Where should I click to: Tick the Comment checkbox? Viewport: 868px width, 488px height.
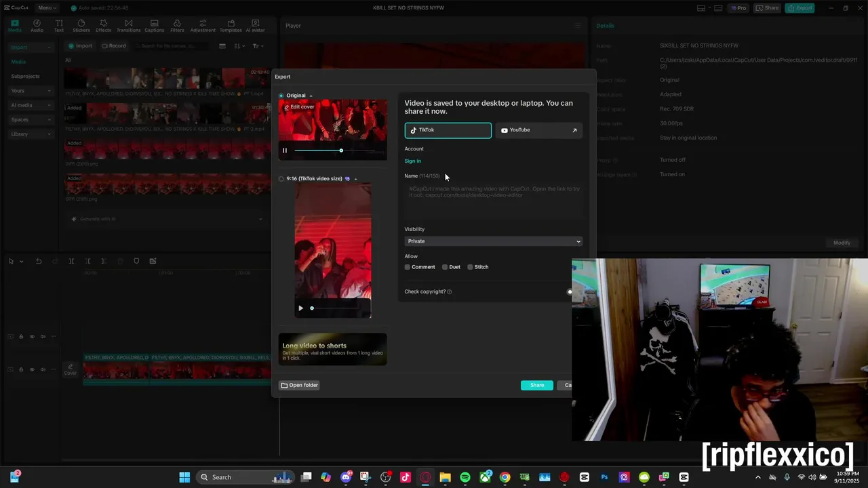pos(408,267)
